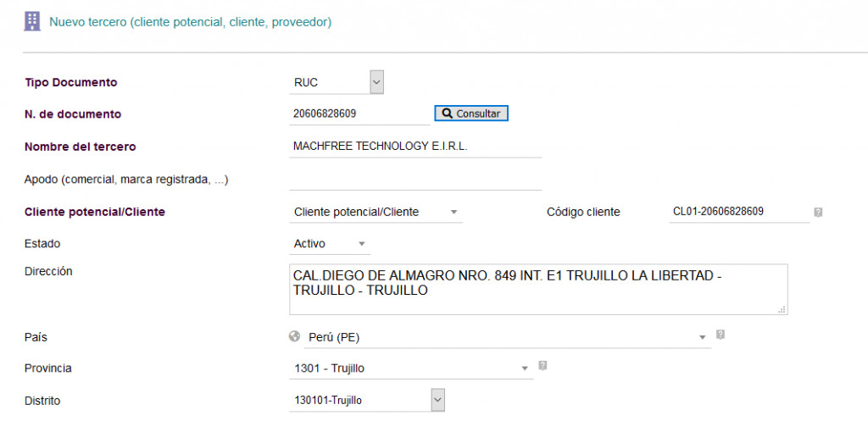Open the Estado Activo dropdown
The width and height of the screenshot is (868, 421).
330,244
